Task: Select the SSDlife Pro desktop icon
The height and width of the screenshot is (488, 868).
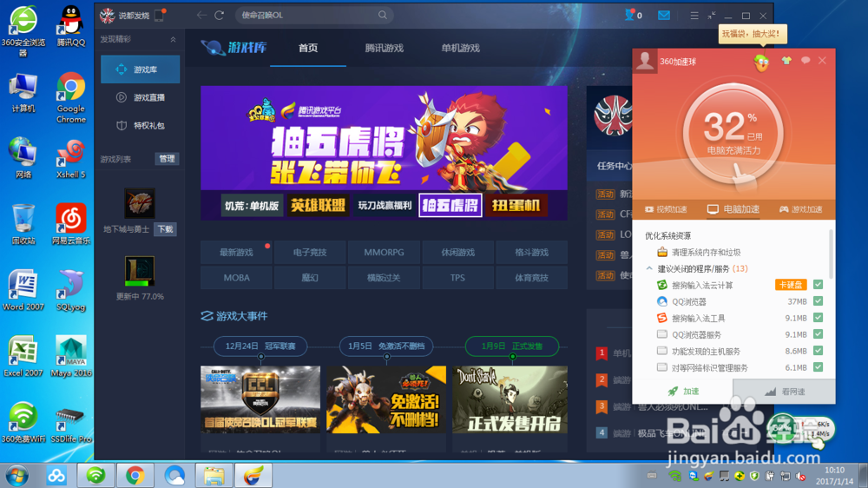Action: coord(71,422)
